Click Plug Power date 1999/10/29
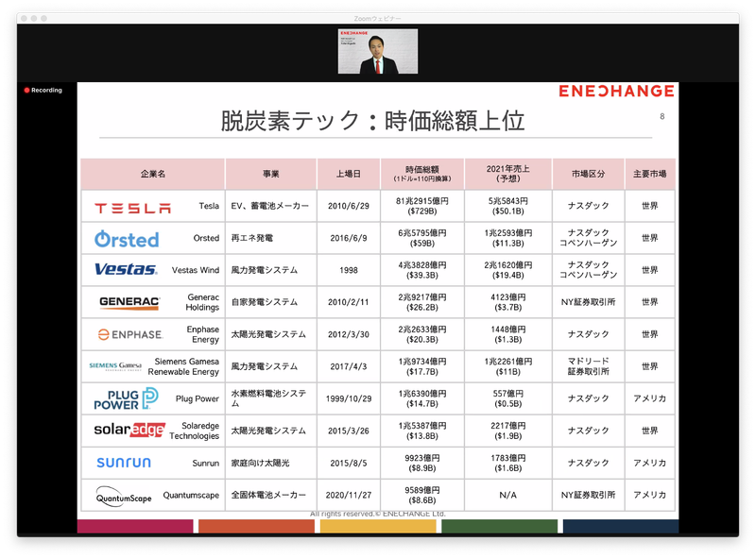Image resolution: width=756 pixels, height=558 pixels. [x=349, y=399]
